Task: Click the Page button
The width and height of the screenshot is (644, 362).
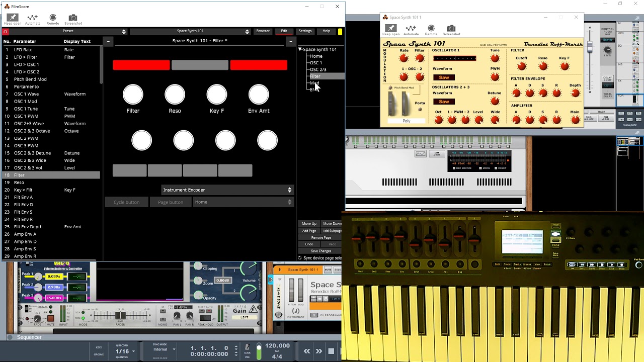Action: pos(171,202)
